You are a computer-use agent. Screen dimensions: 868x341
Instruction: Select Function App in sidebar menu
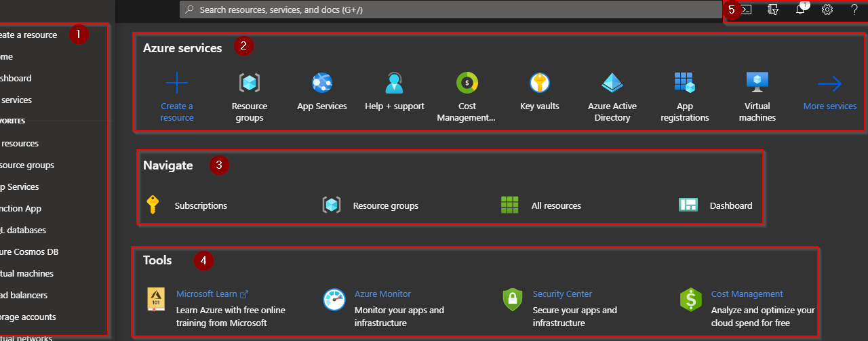[x=20, y=209]
